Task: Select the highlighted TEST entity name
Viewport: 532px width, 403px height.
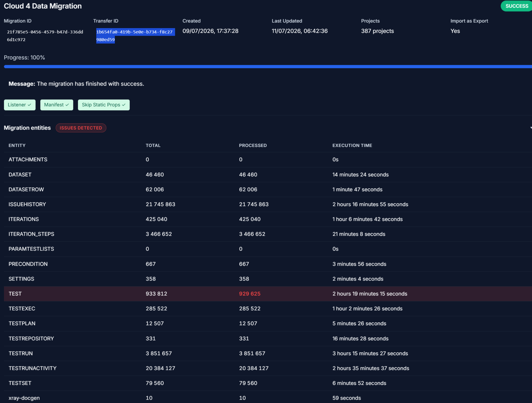Action: [15, 294]
